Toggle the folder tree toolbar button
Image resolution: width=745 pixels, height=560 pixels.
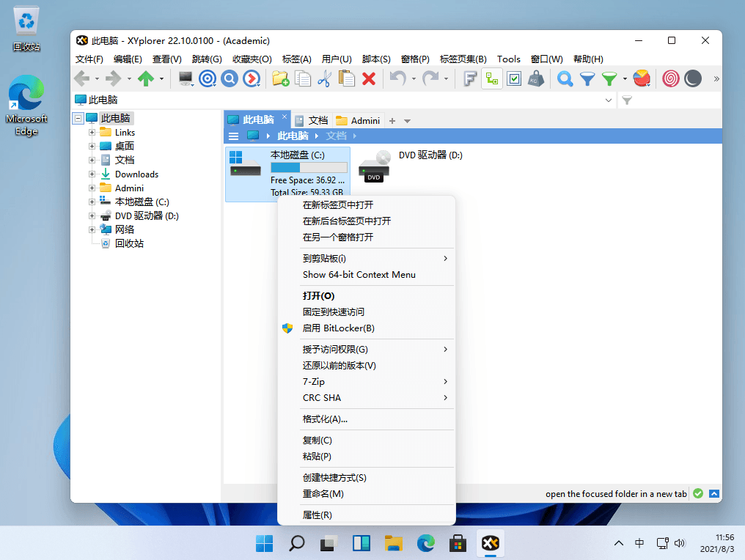492,78
